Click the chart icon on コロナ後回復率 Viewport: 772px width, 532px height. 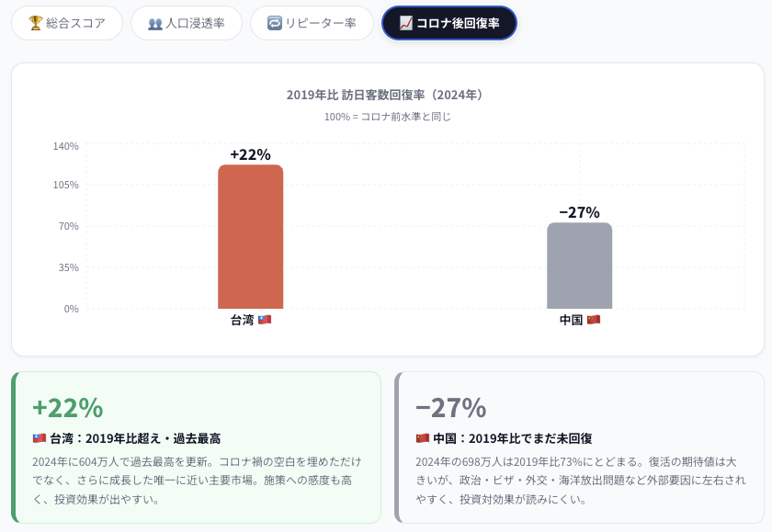(x=406, y=23)
